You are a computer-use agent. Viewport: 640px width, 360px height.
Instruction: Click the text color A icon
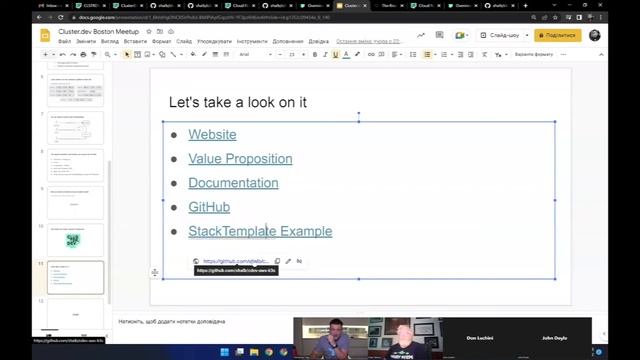coord(346,54)
